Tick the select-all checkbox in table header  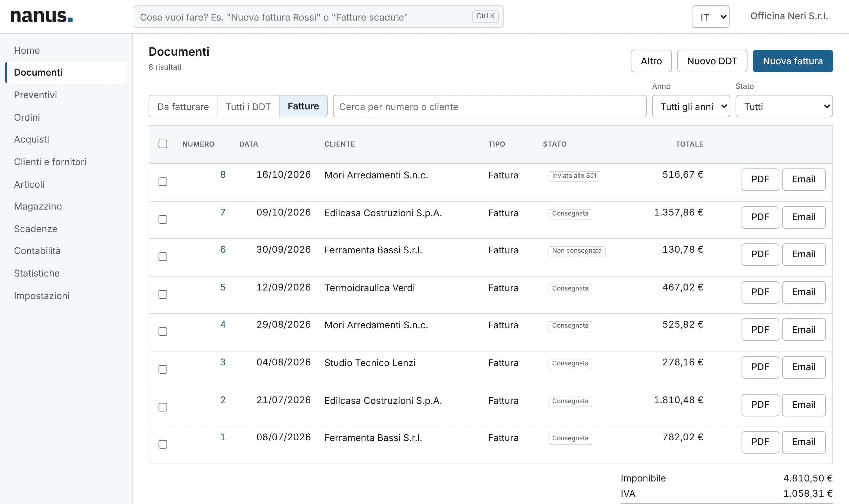pyautogui.click(x=163, y=144)
